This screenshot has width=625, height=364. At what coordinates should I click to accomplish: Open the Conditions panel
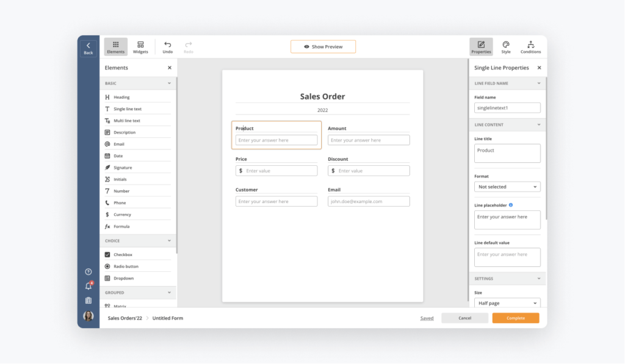530,47
